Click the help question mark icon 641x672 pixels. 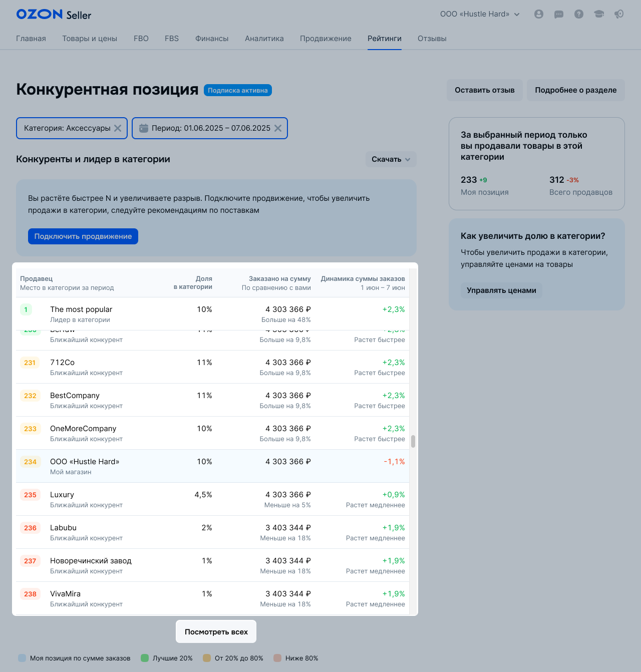pos(579,14)
